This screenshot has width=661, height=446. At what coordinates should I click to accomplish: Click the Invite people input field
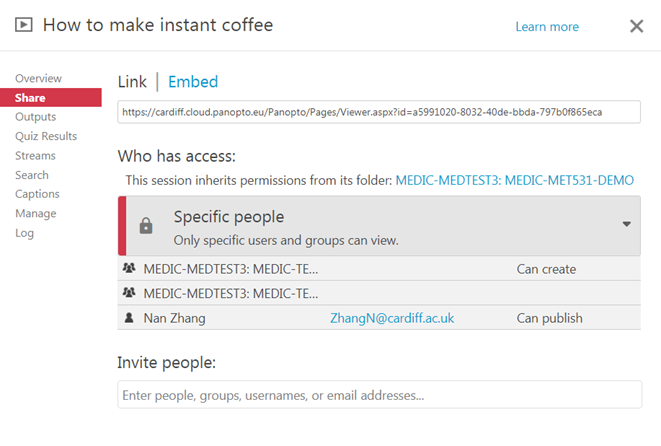click(379, 396)
